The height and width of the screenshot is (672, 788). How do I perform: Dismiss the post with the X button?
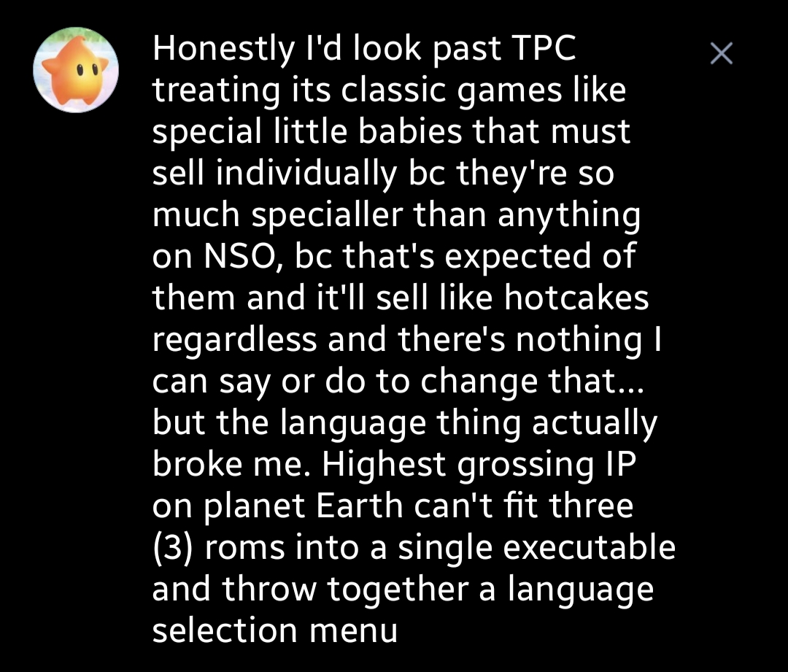pyautogui.click(x=721, y=53)
